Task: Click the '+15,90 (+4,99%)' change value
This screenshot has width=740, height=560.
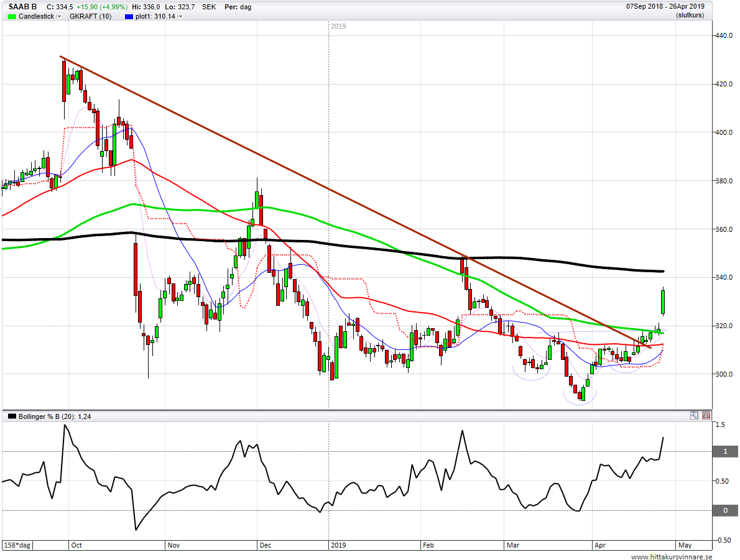Action: pos(101,7)
